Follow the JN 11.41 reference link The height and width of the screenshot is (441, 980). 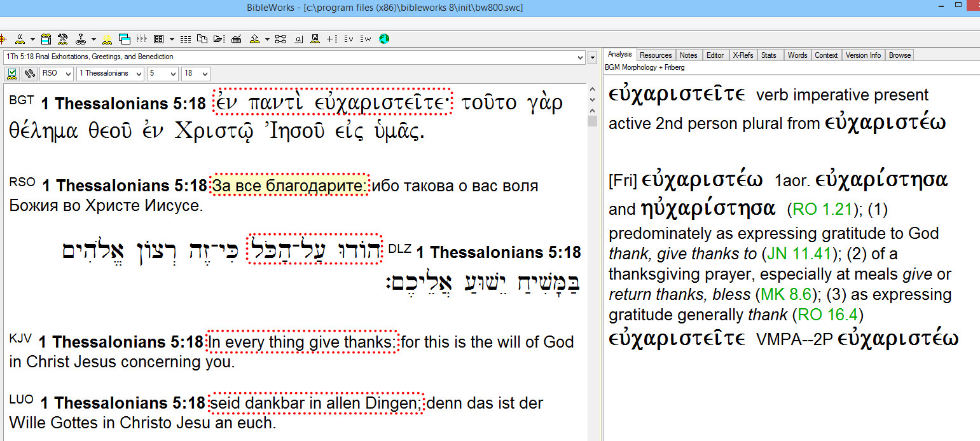(x=798, y=254)
